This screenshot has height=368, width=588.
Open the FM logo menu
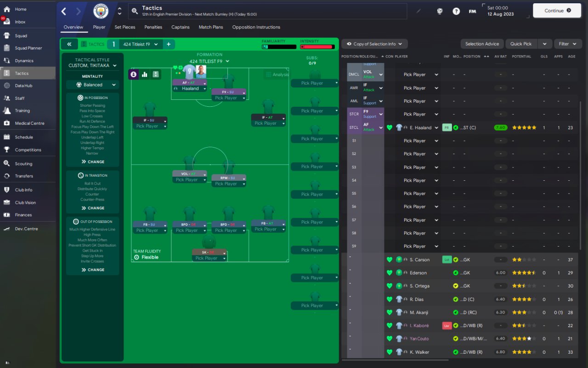coord(472,11)
